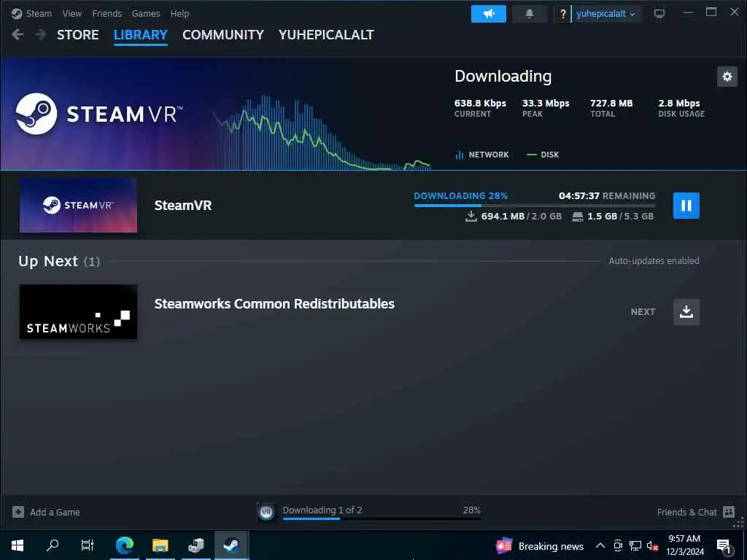
Task: Open the Help menu
Action: click(179, 13)
